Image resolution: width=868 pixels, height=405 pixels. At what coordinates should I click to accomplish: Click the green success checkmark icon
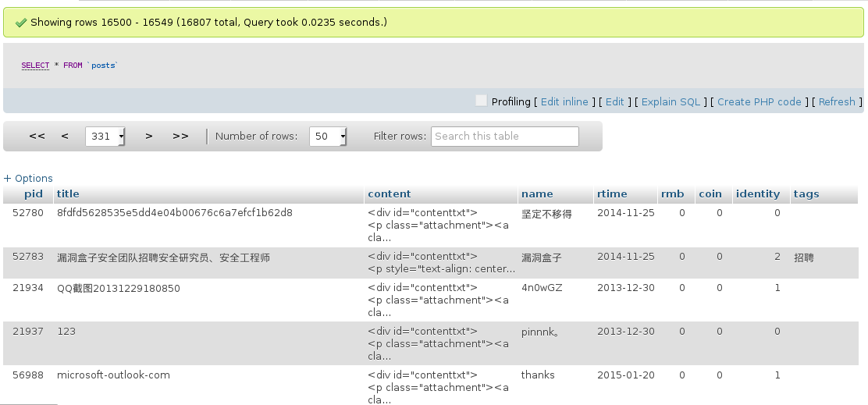click(21, 23)
